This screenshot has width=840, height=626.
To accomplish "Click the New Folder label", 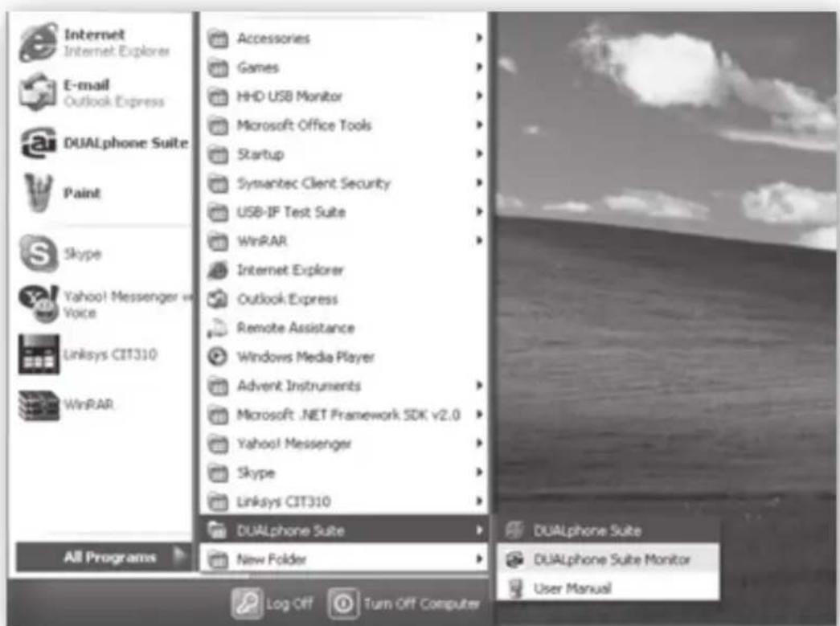I will [x=272, y=559].
